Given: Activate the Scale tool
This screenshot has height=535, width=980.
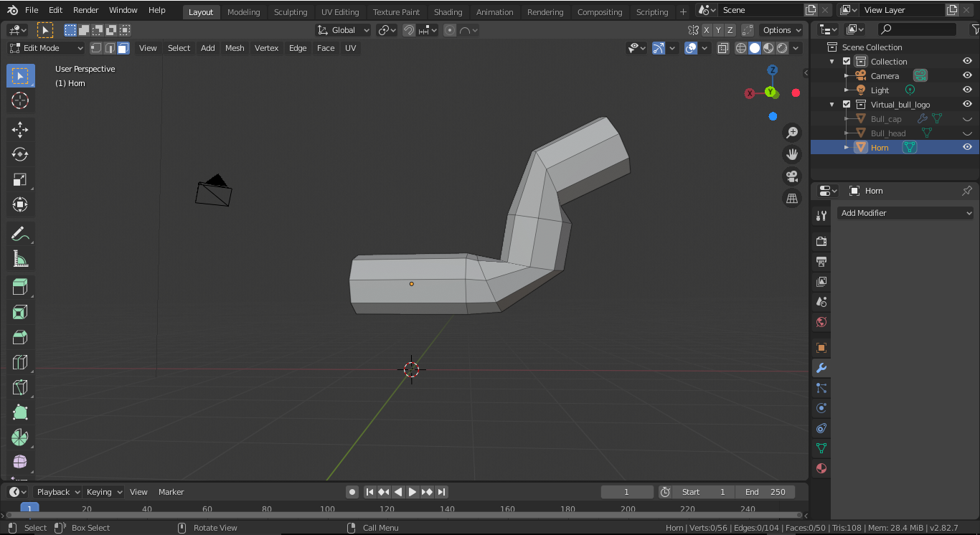Looking at the screenshot, I should (x=20, y=179).
